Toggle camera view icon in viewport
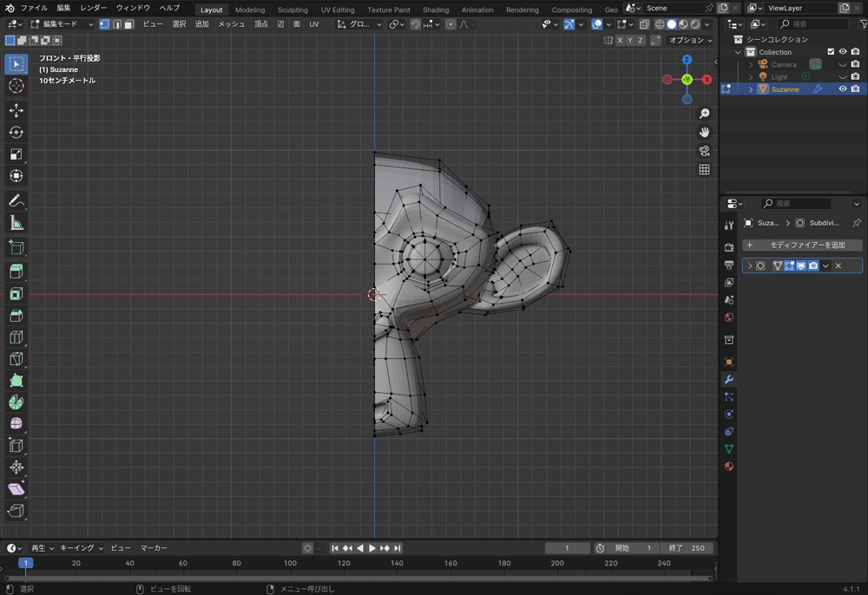Image resolution: width=868 pixels, height=595 pixels. (704, 151)
